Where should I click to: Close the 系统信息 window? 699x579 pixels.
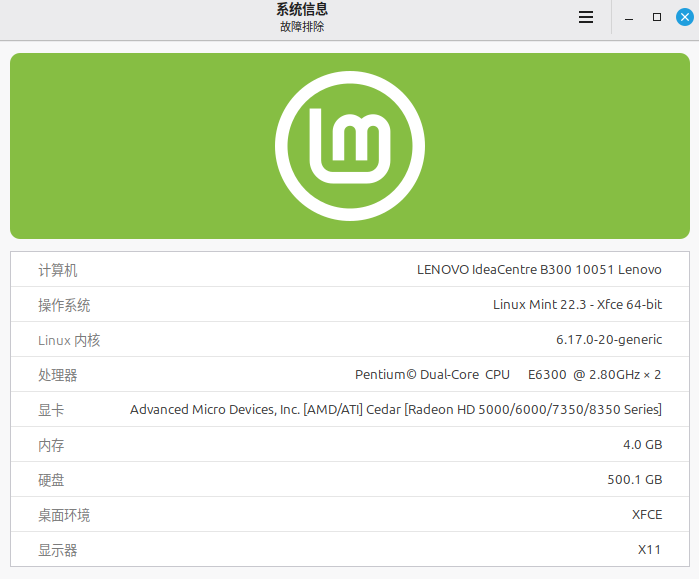pos(685,17)
